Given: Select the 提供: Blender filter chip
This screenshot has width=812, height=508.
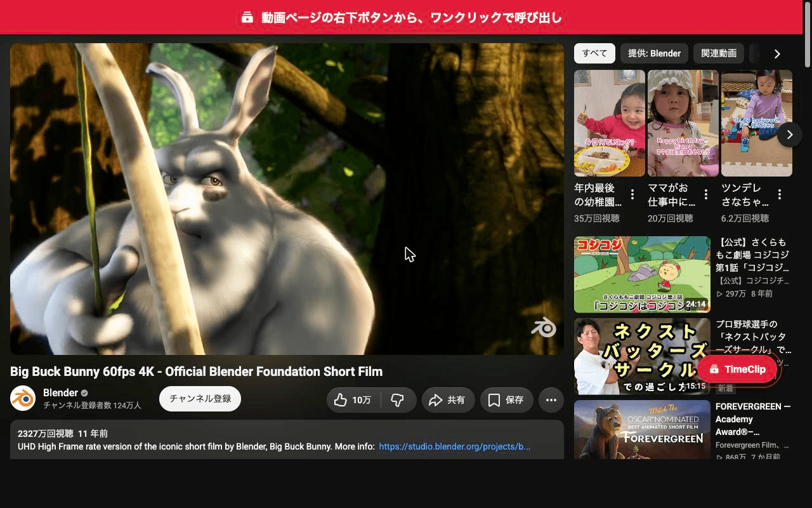Looking at the screenshot, I should coord(654,53).
